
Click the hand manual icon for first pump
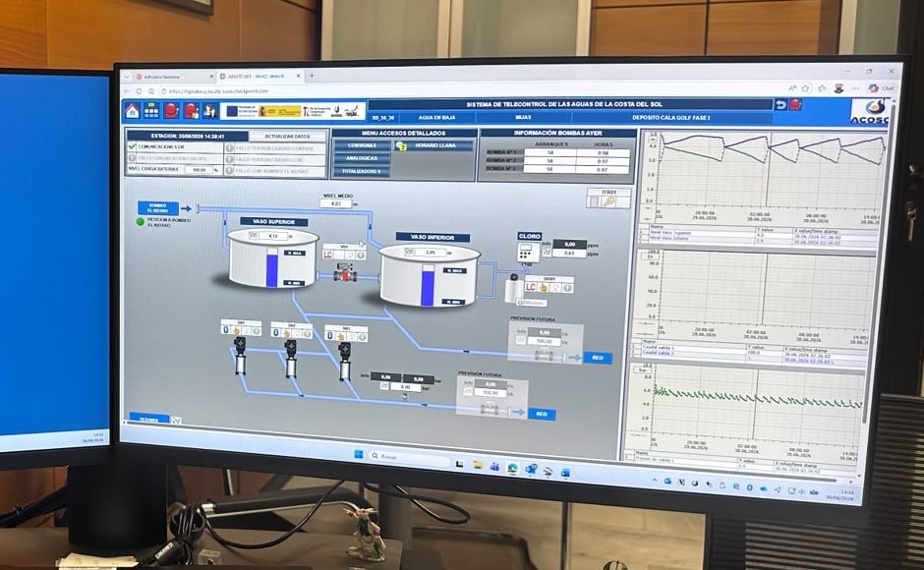[x=236, y=331]
